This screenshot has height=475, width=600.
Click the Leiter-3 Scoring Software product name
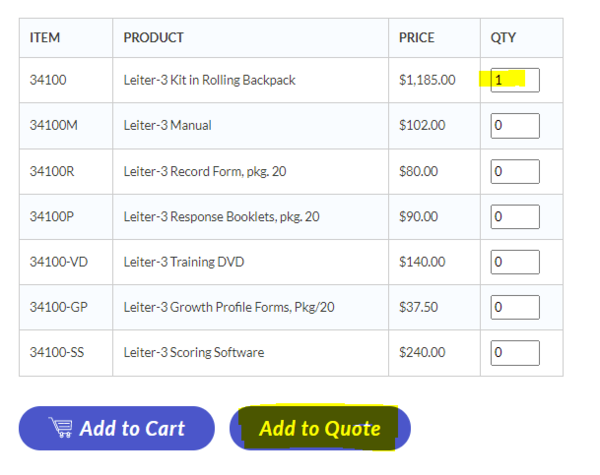coord(194,353)
